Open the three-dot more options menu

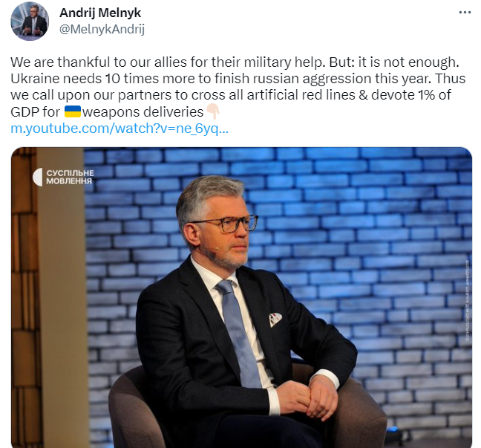pos(465,13)
